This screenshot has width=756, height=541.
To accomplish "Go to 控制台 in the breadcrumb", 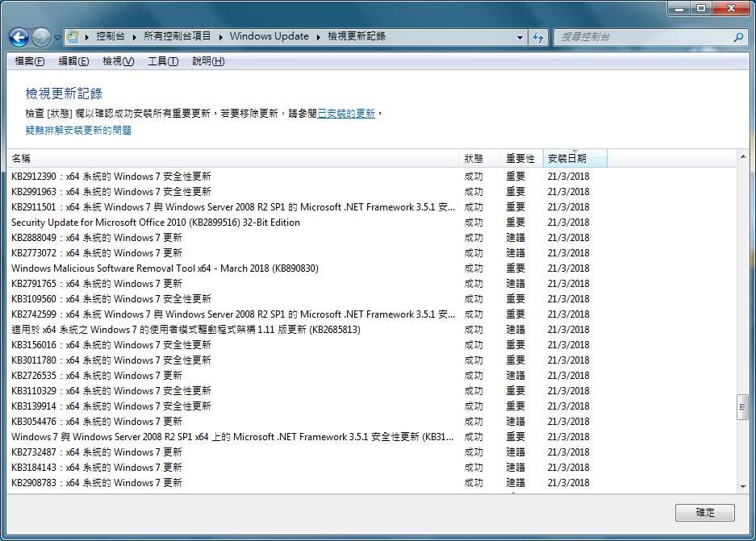I will [111, 36].
